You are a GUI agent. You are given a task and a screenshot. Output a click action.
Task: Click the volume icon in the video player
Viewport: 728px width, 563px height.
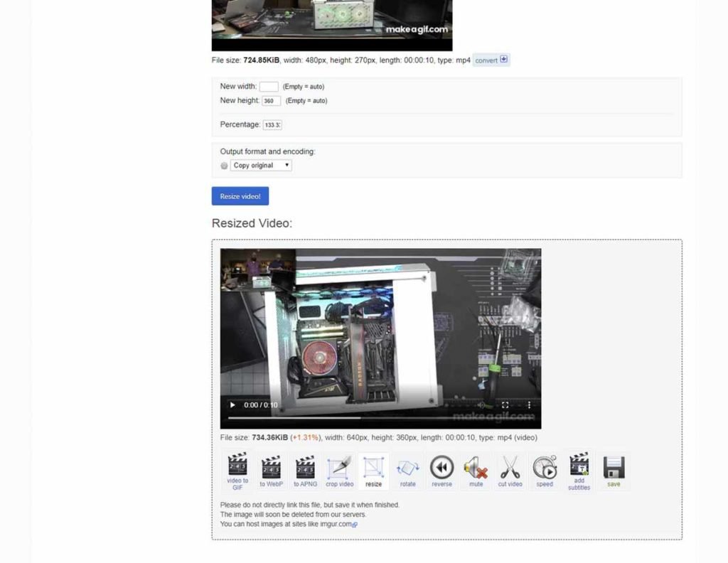pyautogui.click(x=481, y=405)
